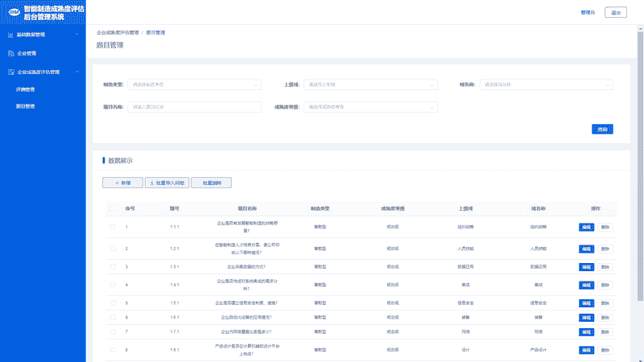Click the 题号 column header
The height and width of the screenshot is (362, 644).
click(x=175, y=208)
